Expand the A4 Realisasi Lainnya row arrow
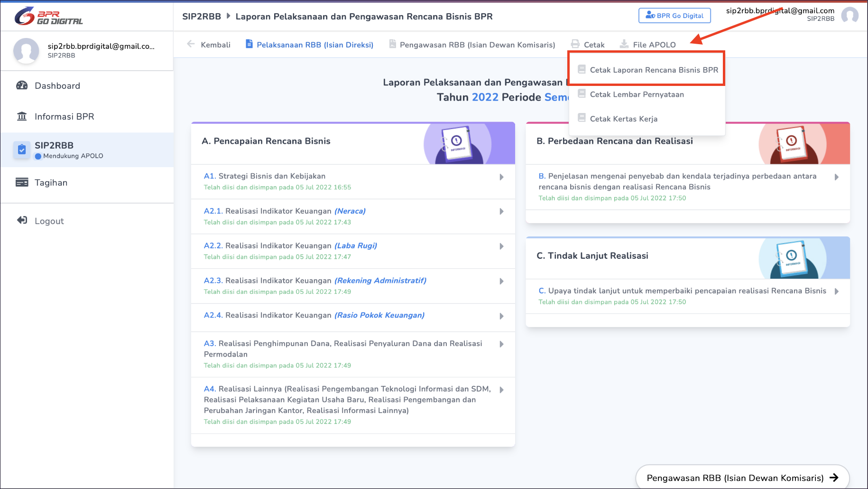This screenshot has height=489, width=868. [501, 390]
